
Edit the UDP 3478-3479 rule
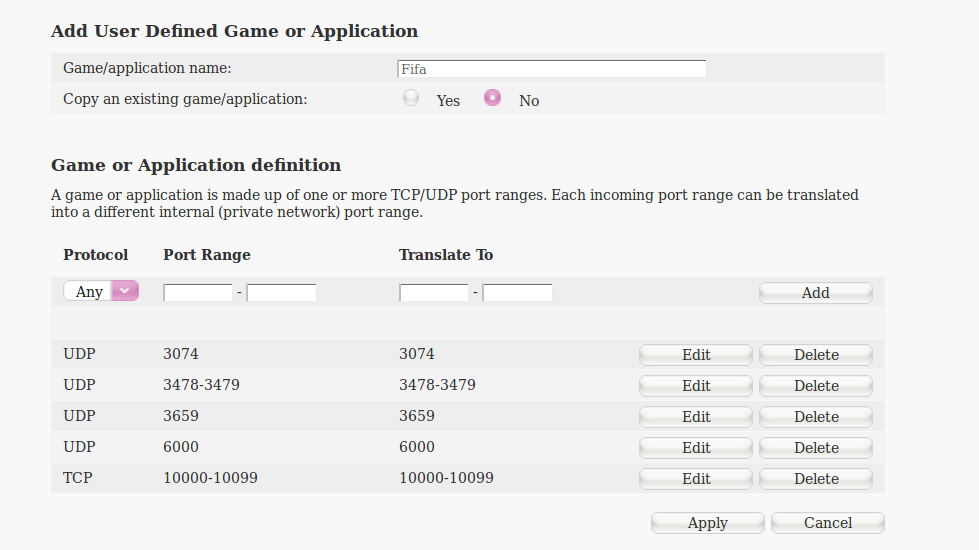coord(696,386)
